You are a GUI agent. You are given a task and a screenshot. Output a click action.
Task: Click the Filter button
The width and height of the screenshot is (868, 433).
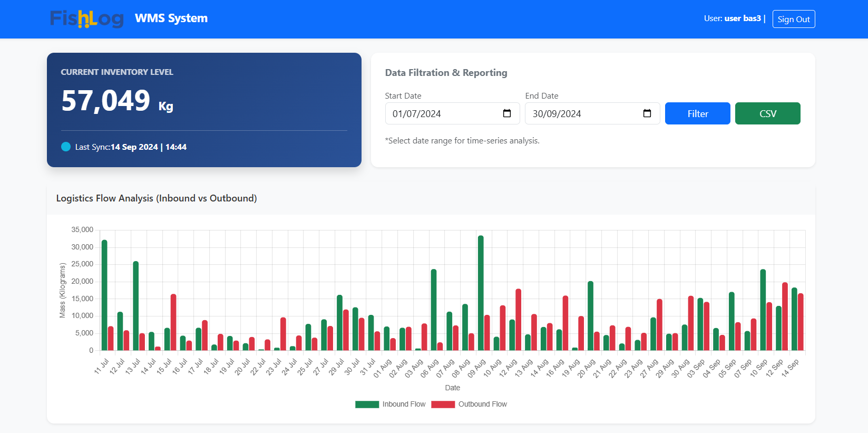tap(697, 113)
